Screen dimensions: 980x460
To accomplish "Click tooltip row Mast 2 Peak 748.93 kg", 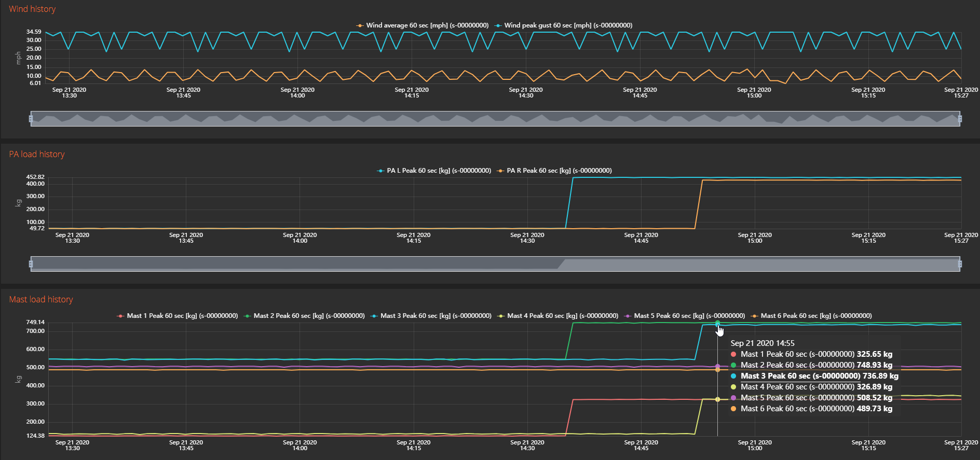I will 811,365.
